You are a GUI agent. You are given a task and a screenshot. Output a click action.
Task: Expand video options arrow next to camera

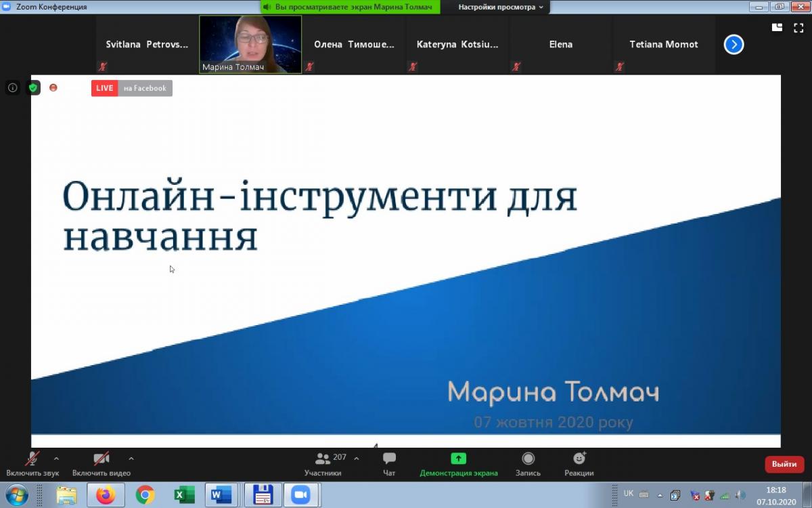(131, 459)
